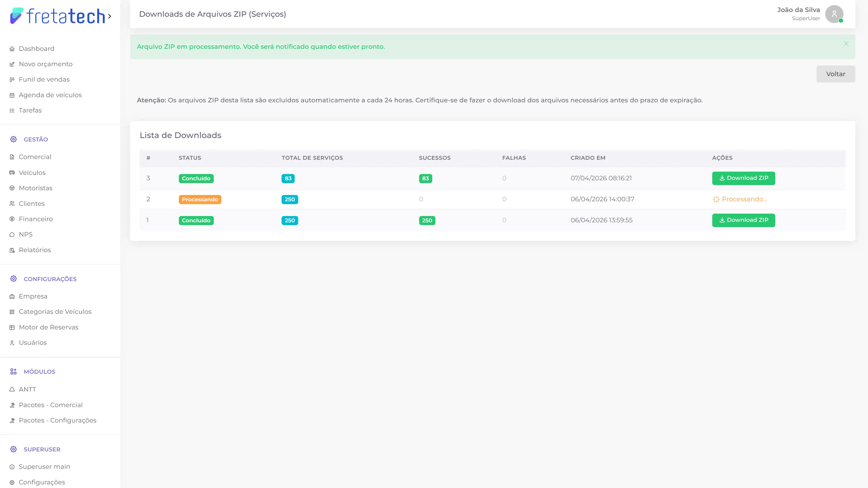Click the Concluído badge in row 1
Image resolution: width=868 pixels, height=488 pixels.
[x=196, y=221]
